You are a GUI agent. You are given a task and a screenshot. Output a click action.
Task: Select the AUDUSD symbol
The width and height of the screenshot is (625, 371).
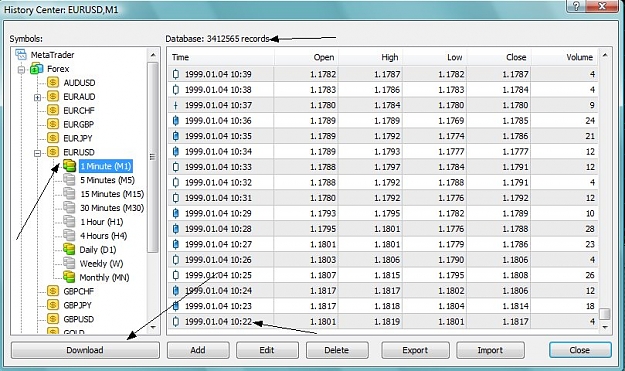tap(79, 83)
